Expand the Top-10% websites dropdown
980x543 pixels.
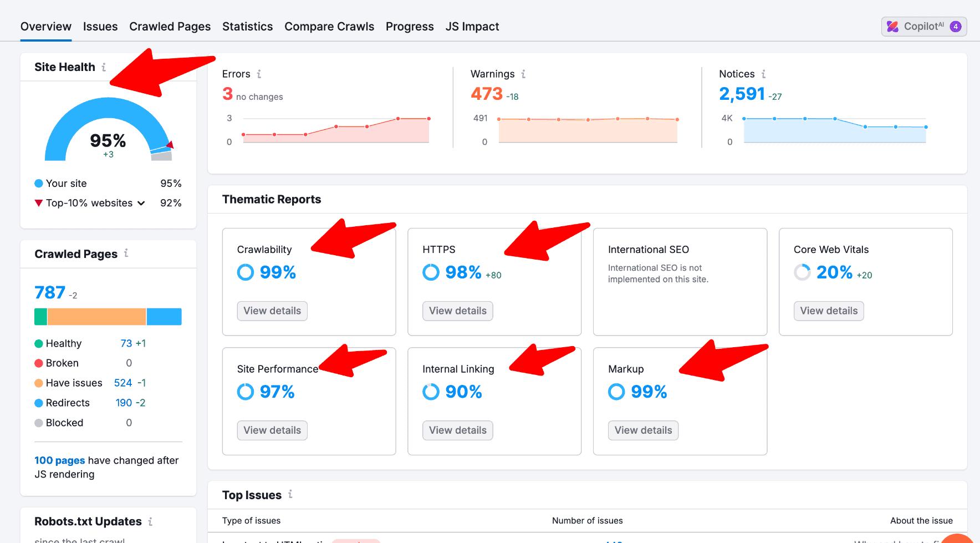pyautogui.click(x=141, y=203)
